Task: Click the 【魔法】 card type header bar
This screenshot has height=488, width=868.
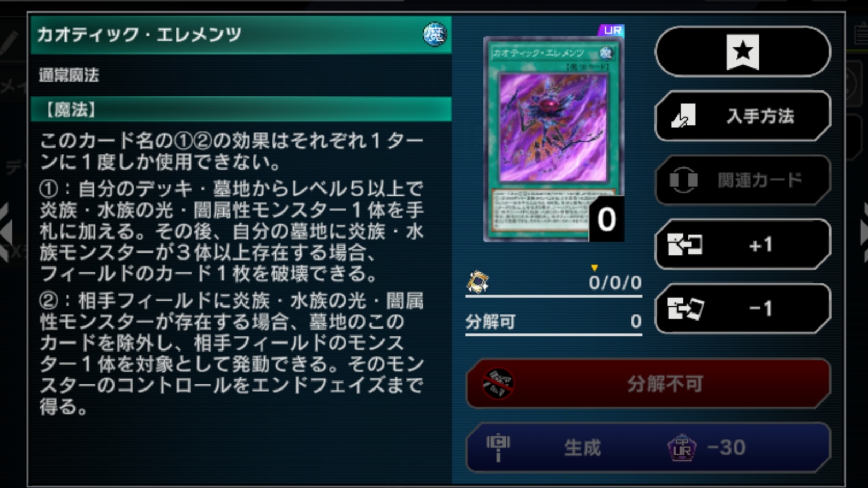Action: [x=241, y=109]
